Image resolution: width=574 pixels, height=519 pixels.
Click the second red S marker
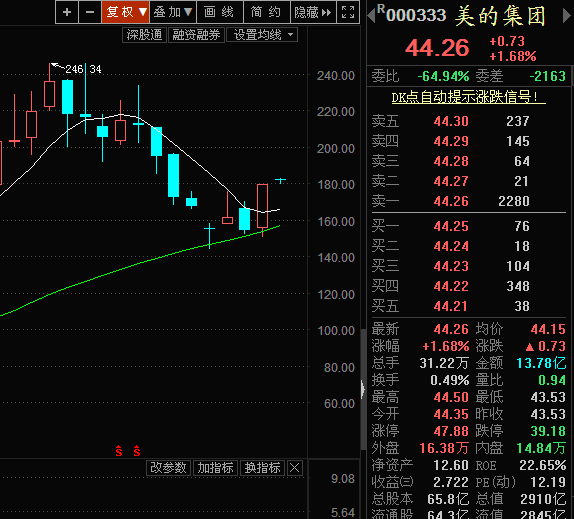(137, 451)
